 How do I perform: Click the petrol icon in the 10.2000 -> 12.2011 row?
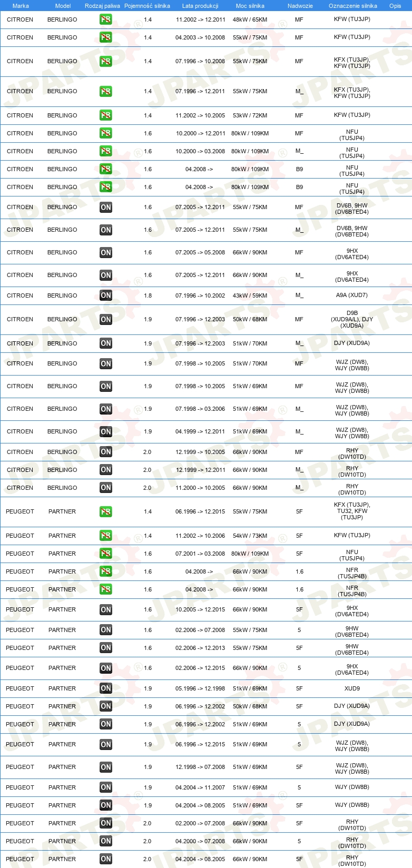point(106,133)
